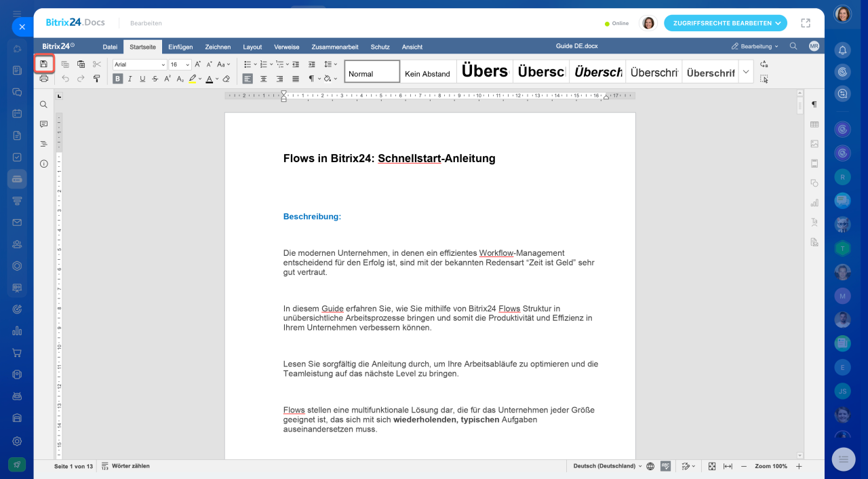The width and height of the screenshot is (868, 479).
Task: Open the Datei menu tab
Action: click(110, 47)
